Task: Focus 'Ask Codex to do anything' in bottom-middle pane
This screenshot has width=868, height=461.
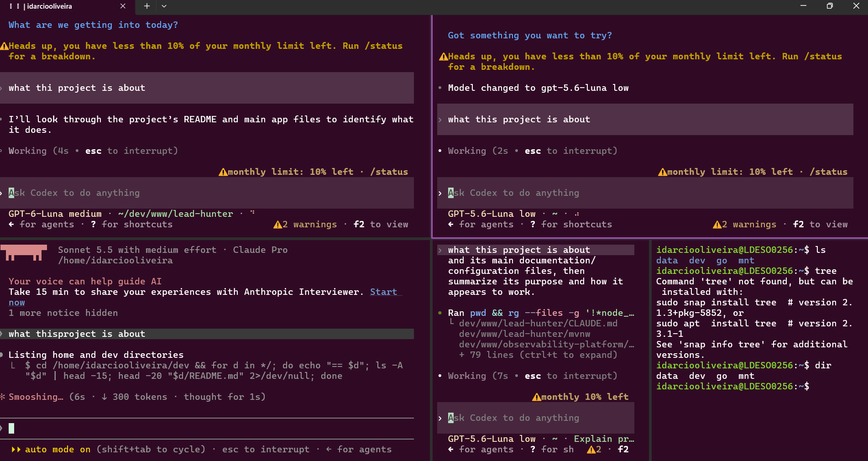Action: coord(536,418)
